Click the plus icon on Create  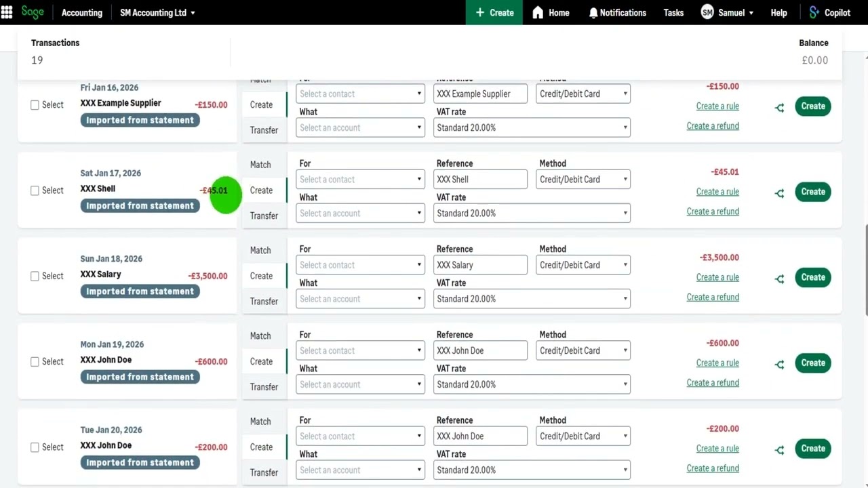tap(480, 12)
